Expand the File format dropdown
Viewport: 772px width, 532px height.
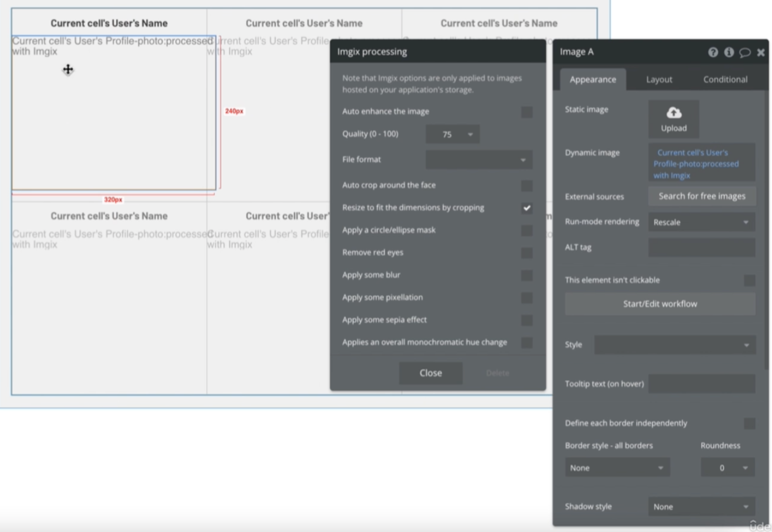pyautogui.click(x=478, y=160)
